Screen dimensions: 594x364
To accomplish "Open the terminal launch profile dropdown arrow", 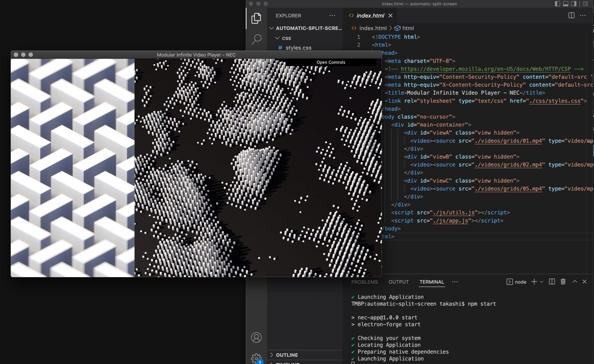I will point(542,282).
